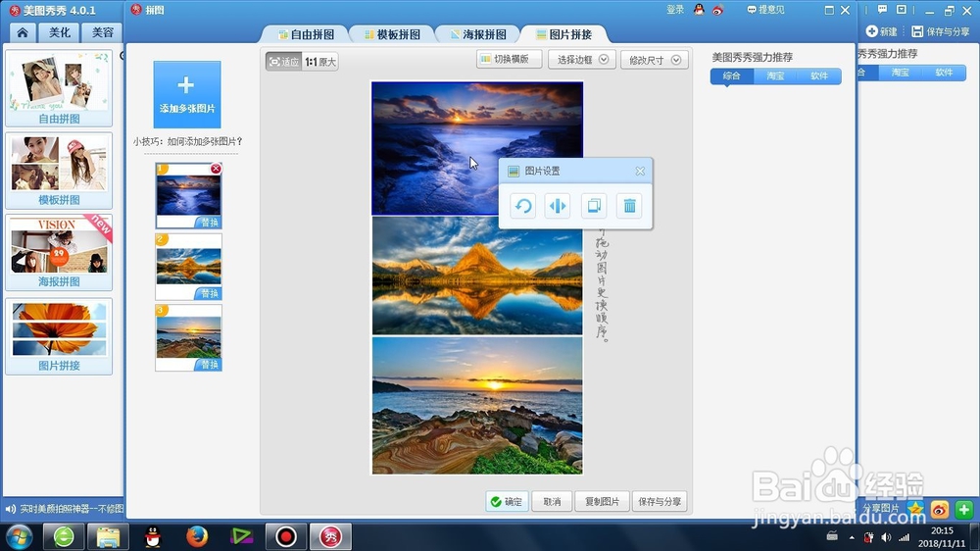Screen dimensions: 980x551
Task: Click 新建 in main window
Action: point(881,31)
